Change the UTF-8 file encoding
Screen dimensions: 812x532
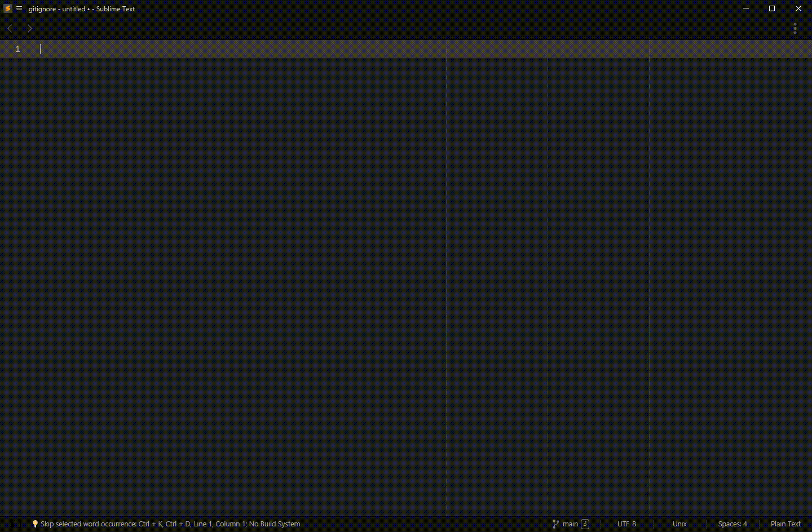tap(626, 524)
